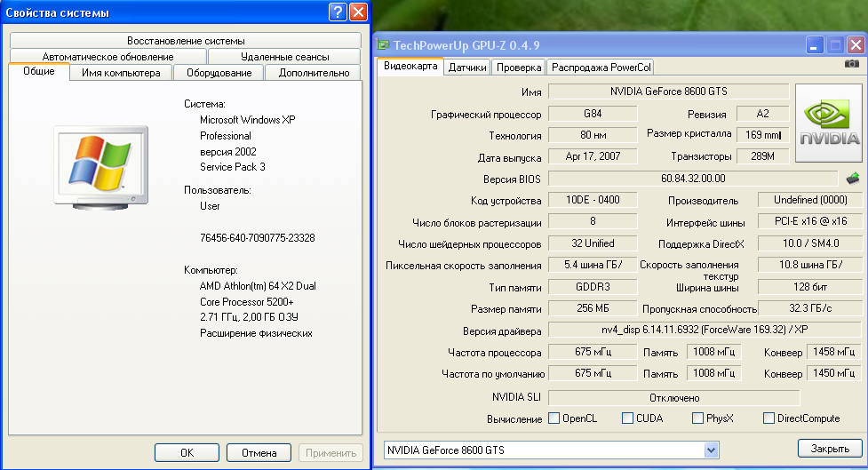
Task: Click the BIOS version field
Action: coord(692,179)
